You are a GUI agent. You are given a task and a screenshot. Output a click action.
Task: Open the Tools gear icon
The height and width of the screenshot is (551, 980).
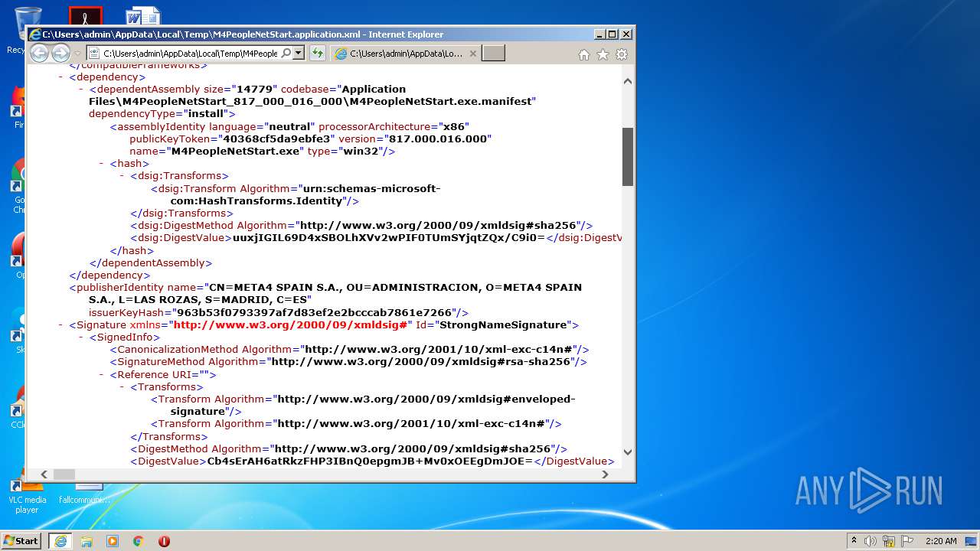click(x=622, y=54)
